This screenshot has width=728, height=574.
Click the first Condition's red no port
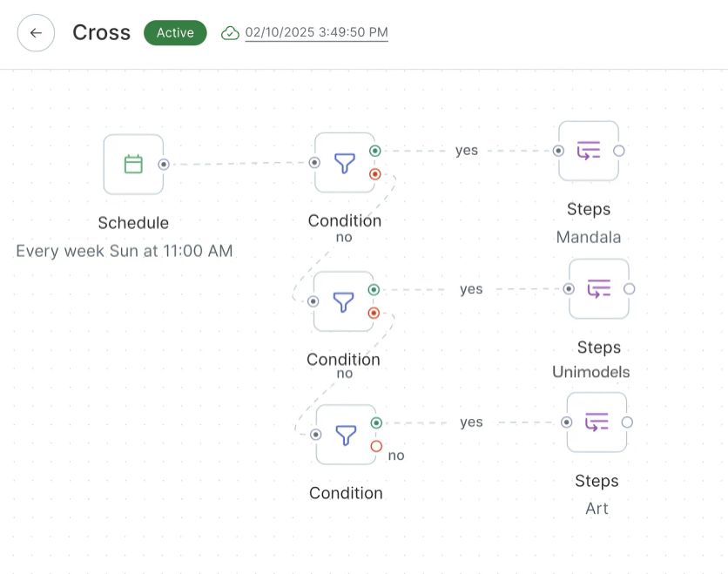coord(375,174)
